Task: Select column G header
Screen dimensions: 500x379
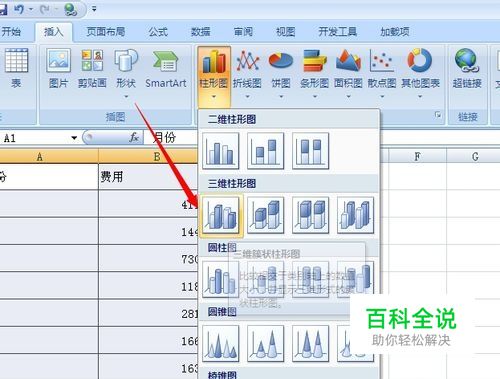Action: pos(474,156)
